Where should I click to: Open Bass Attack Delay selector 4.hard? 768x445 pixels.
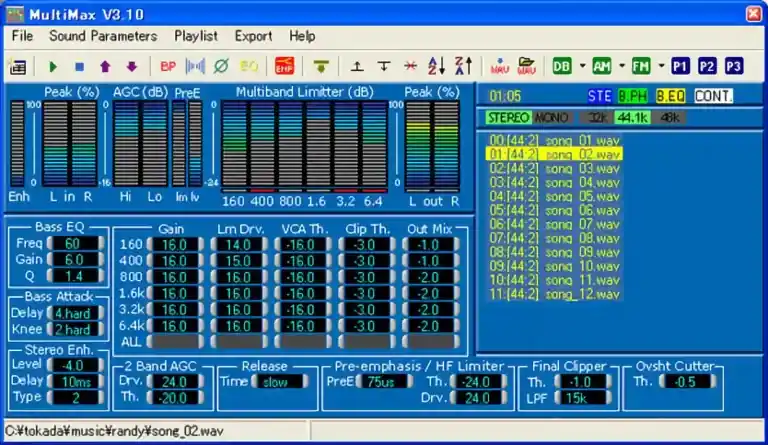tap(75, 313)
